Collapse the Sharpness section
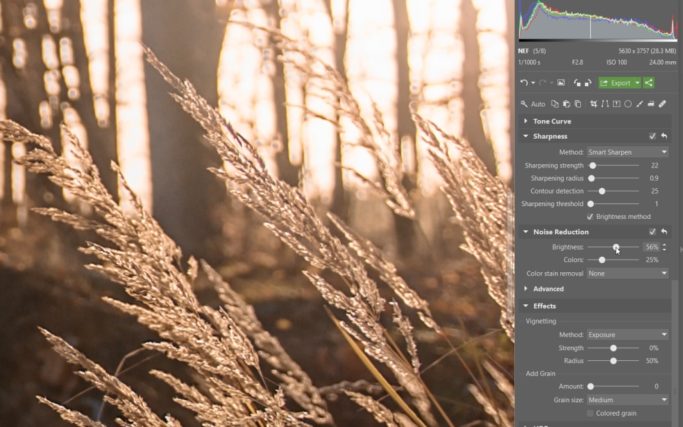The image size is (683, 427). coord(526,136)
